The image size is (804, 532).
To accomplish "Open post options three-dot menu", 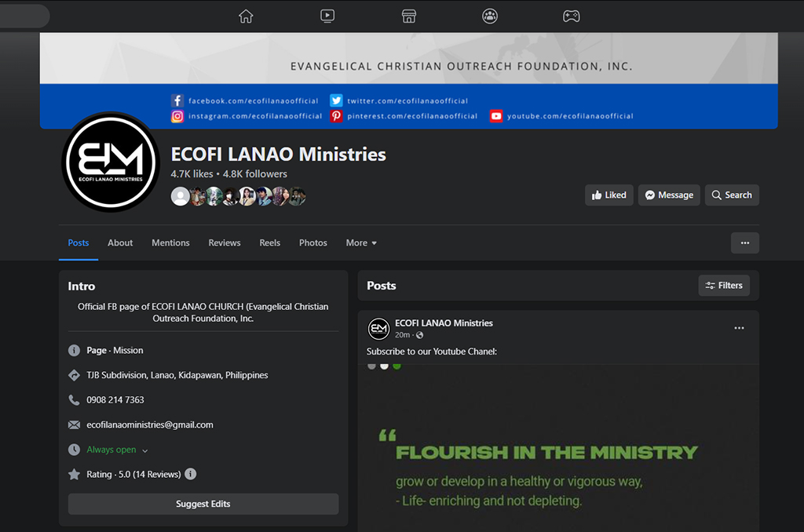I will coord(739,328).
